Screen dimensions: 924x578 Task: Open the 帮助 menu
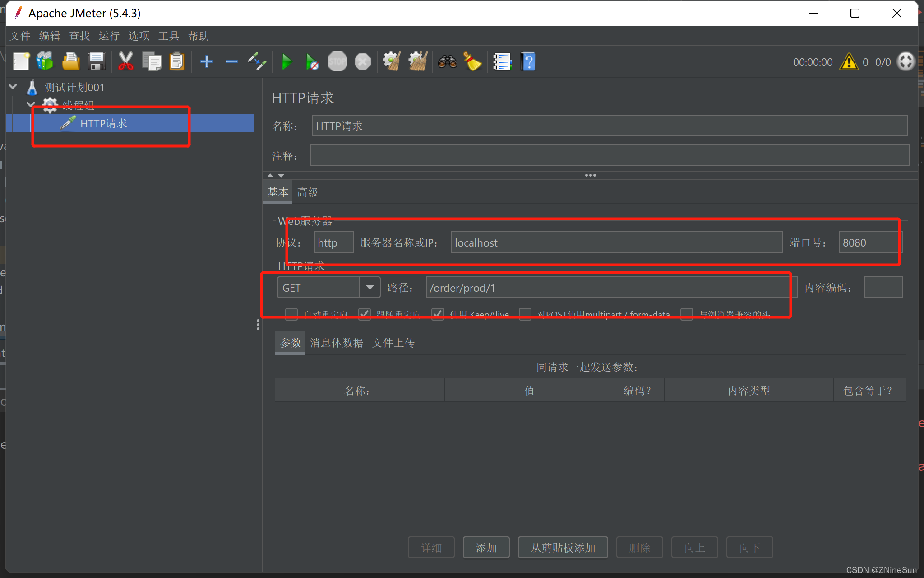pos(199,36)
